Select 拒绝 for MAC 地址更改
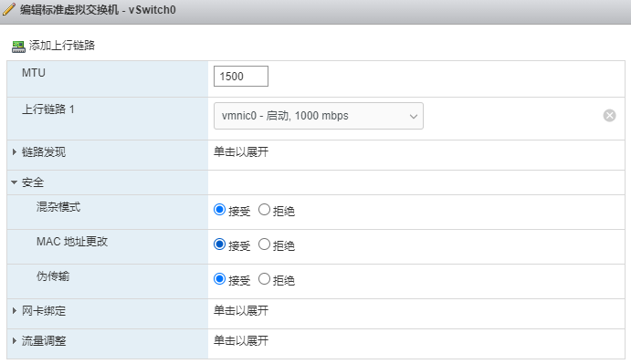This screenshot has height=364, width=631. [x=264, y=244]
